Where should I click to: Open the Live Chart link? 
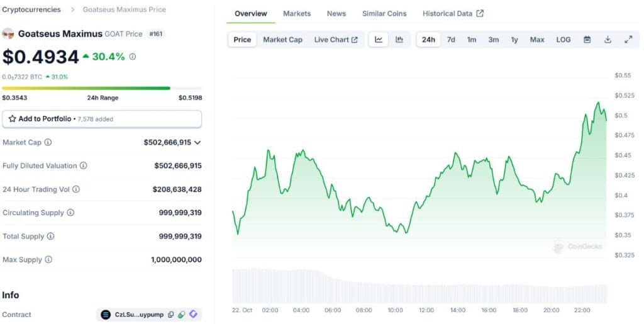coord(336,40)
